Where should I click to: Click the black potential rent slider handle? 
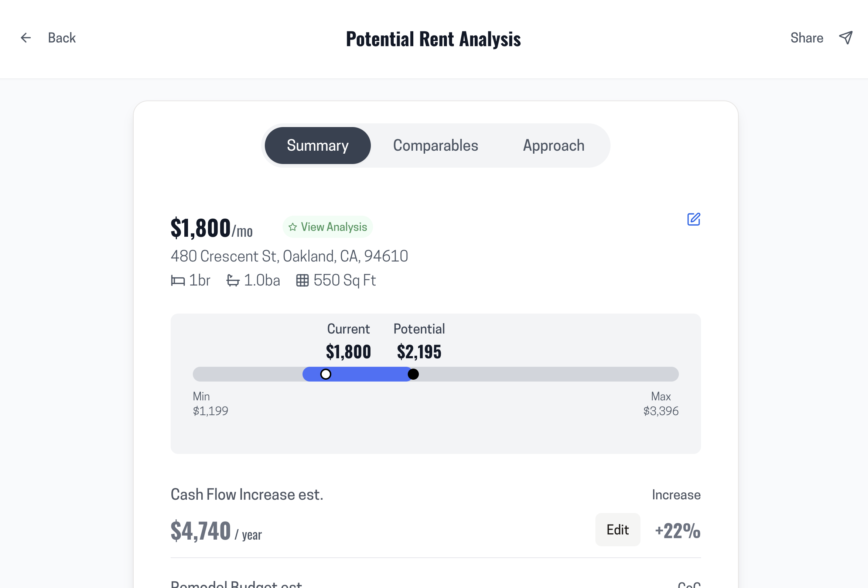pyautogui.click(x=413, y=374)
